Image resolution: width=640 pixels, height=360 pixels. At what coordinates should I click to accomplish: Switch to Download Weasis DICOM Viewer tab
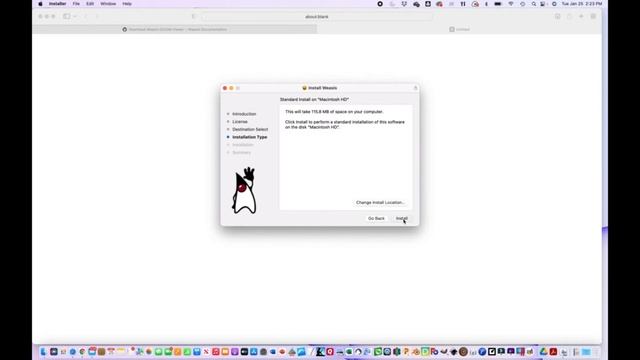tap(175, 29)
